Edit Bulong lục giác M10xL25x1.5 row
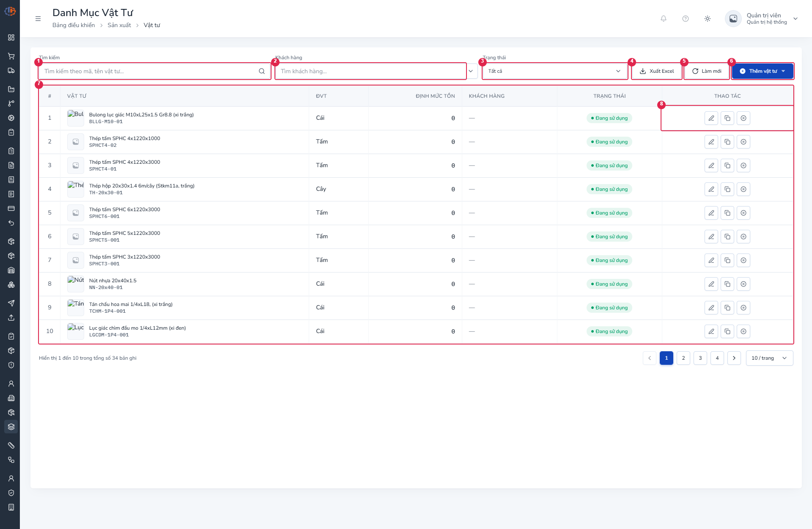 click(x=711, y=118)
